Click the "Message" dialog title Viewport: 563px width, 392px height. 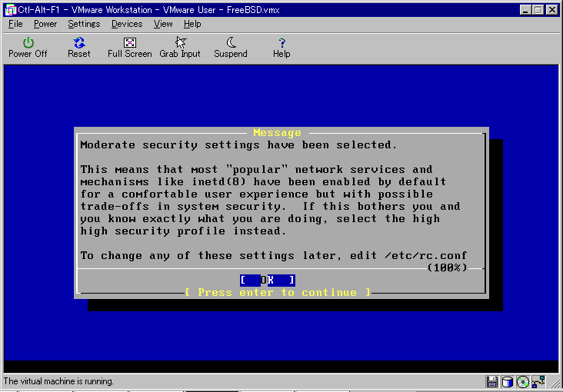tap(277, 133)
